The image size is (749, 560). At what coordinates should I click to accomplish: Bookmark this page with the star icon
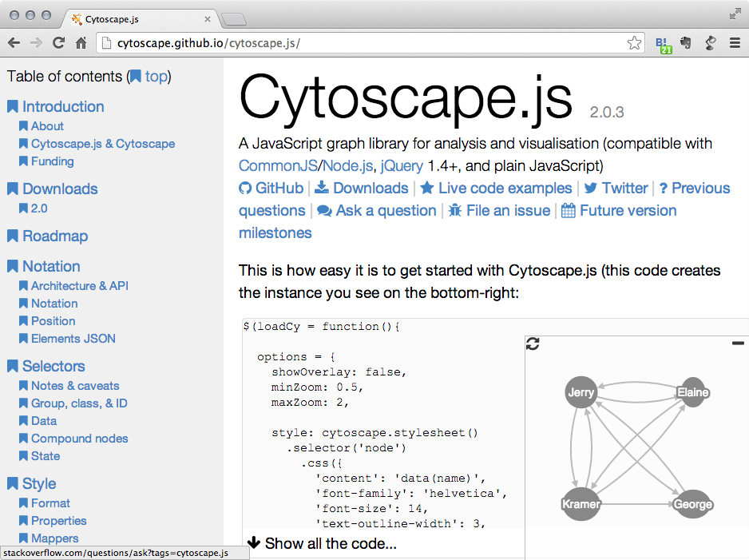(x=634, y=43)
